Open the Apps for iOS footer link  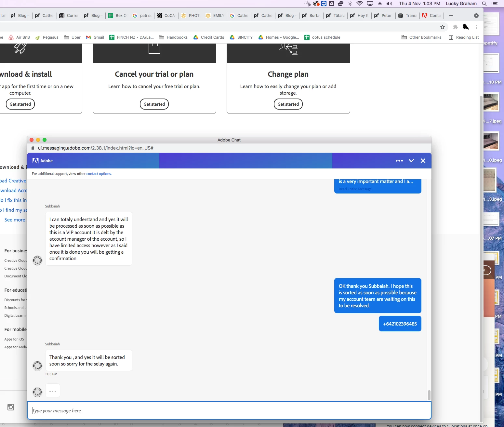click(x=14, y=339)
